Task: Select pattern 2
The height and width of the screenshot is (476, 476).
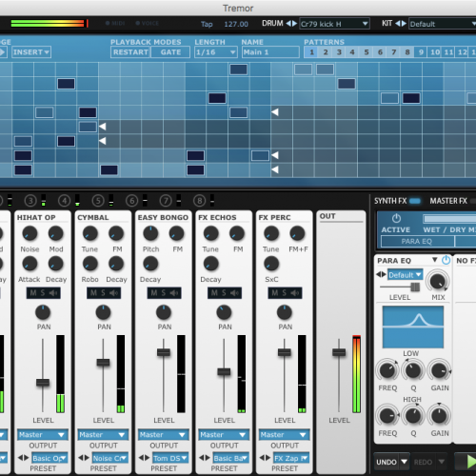Action: 326,52
